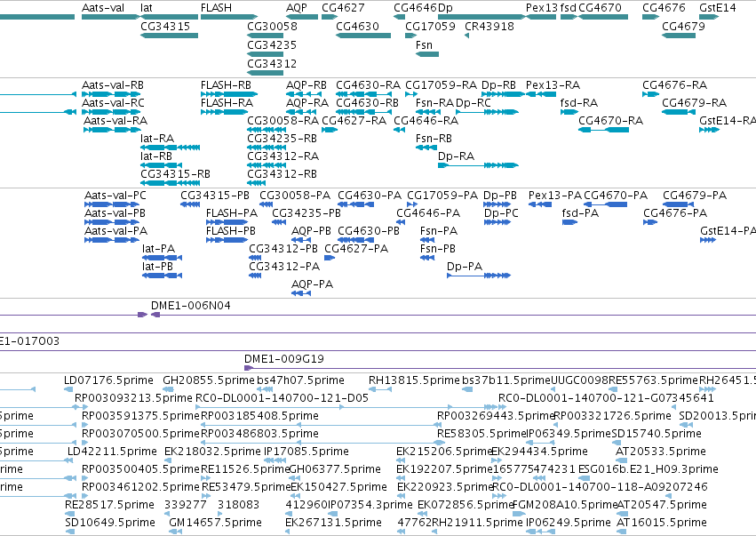This screenshot has width=756, height=536.
Task: Open the FLASH-RB transcript label
Action: [x=226, y=85]
